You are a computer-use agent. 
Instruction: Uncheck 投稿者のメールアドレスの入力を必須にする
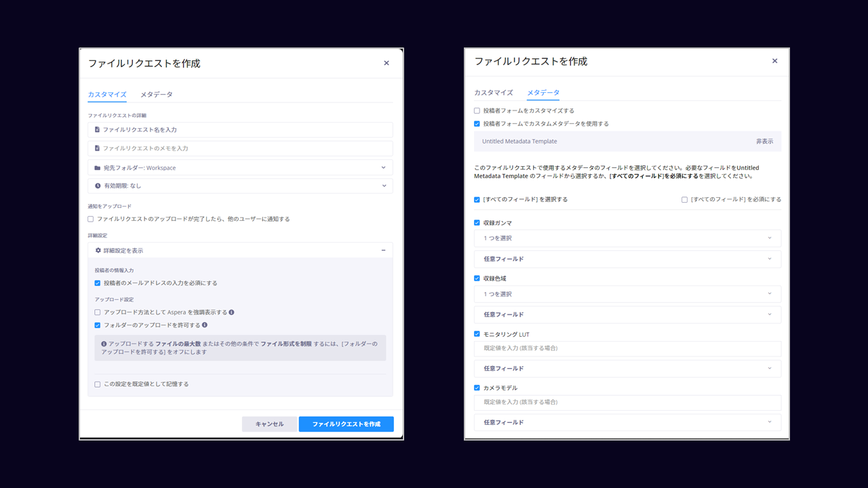pyautogui.click(x=98, y=283)
